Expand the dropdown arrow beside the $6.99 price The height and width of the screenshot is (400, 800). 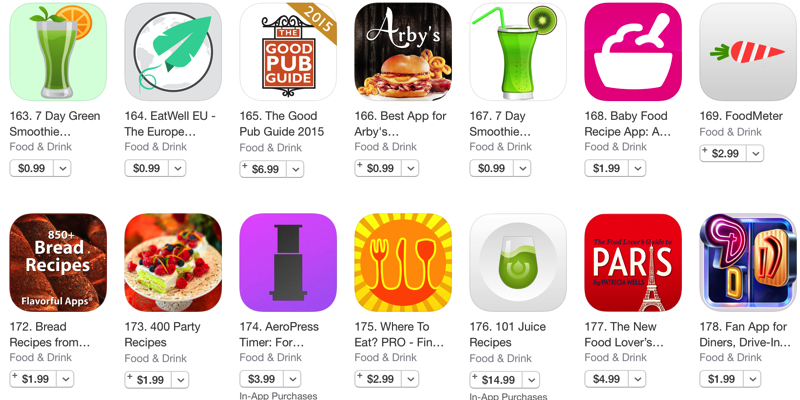tap(295, 169)
